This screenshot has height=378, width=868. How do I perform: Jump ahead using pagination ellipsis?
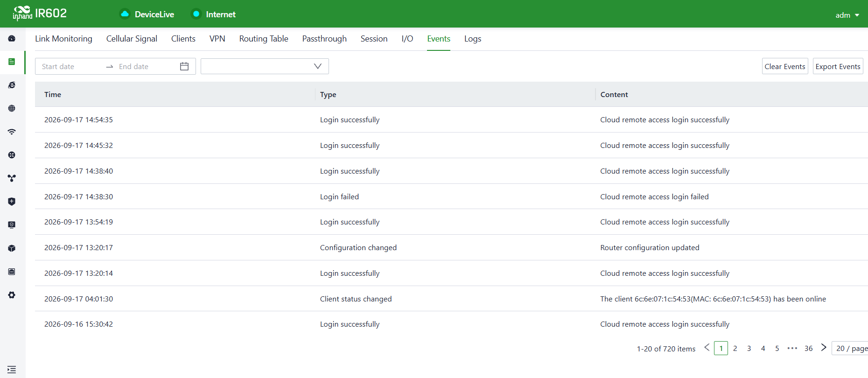pos(792,348)
